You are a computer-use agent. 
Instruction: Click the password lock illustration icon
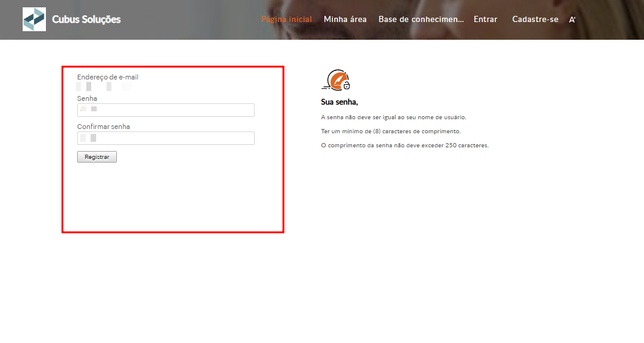click(x=336, y=81)
